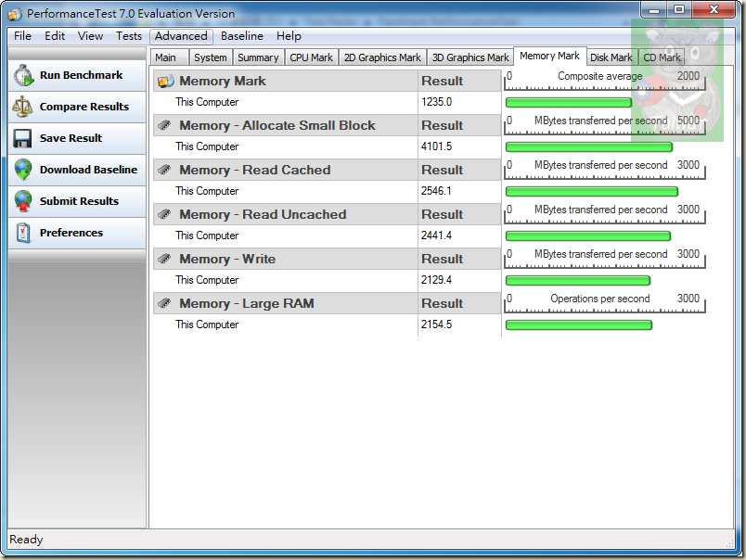Switch to the 3D Graphics Mark tab
This screenshot has width=746, height=560.
click(x=470, y=57)
